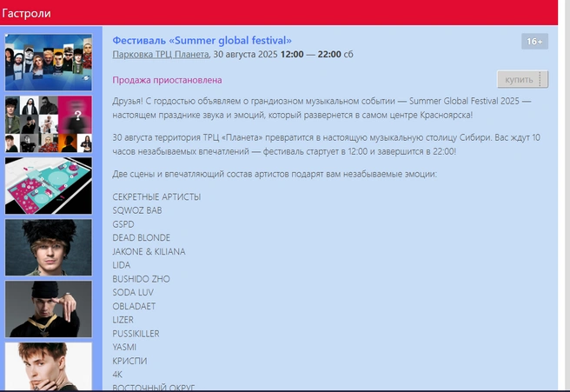The image size is (570, 392).
Task: Open the Парковка ТРЦ Планета venue link
Action: pyautogui.click(x=161, y=55)
